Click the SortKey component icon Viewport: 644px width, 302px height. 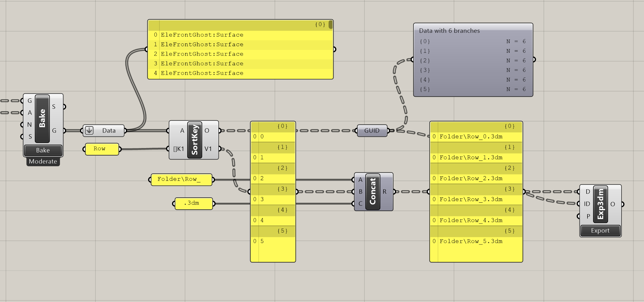[194, 140]
